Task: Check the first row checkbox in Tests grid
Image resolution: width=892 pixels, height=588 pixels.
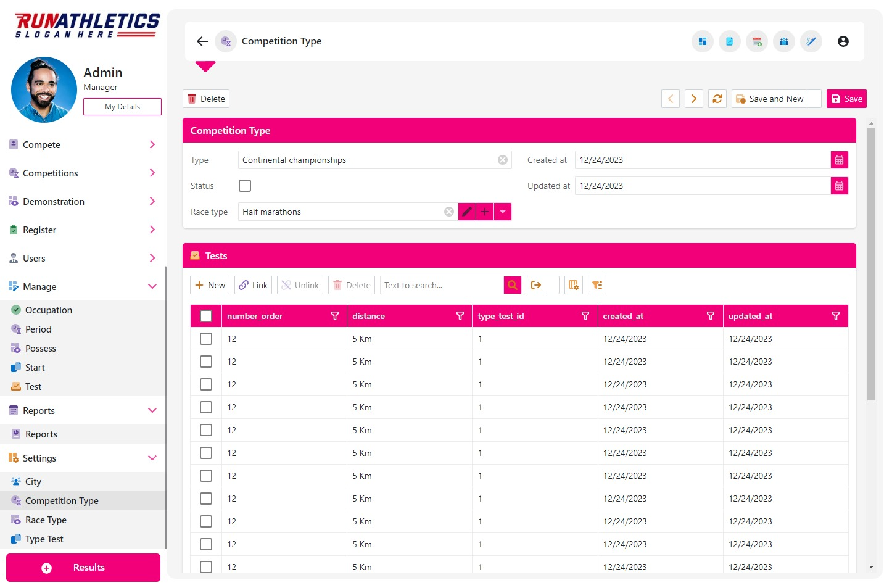Action: click(x=206, y=338)
